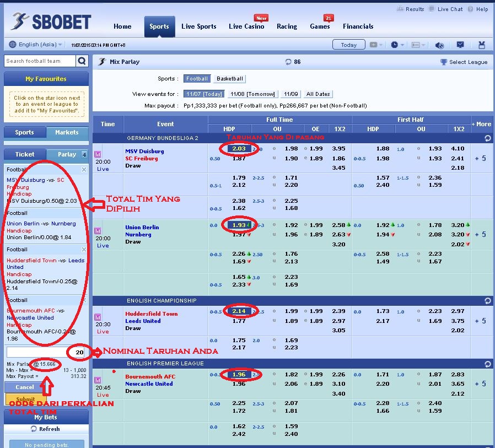Select the Football sport filter
495x448 pixels.
(197, 79)
